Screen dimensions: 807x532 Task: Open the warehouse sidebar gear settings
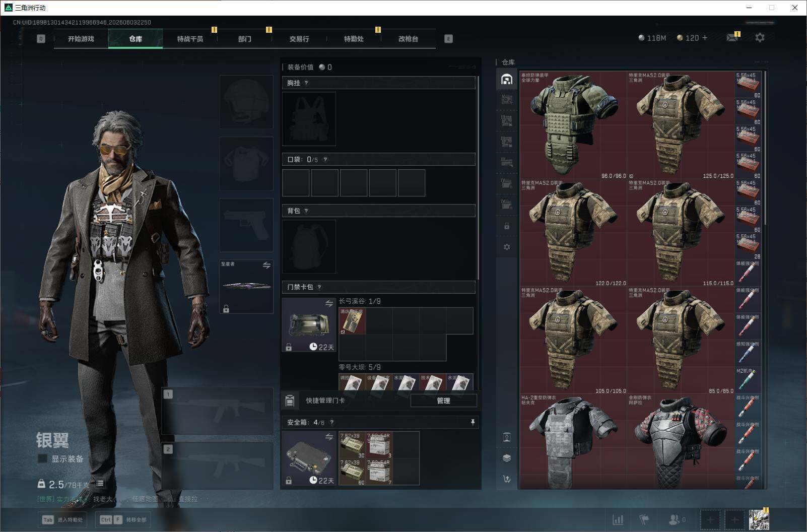click(507, 247)
